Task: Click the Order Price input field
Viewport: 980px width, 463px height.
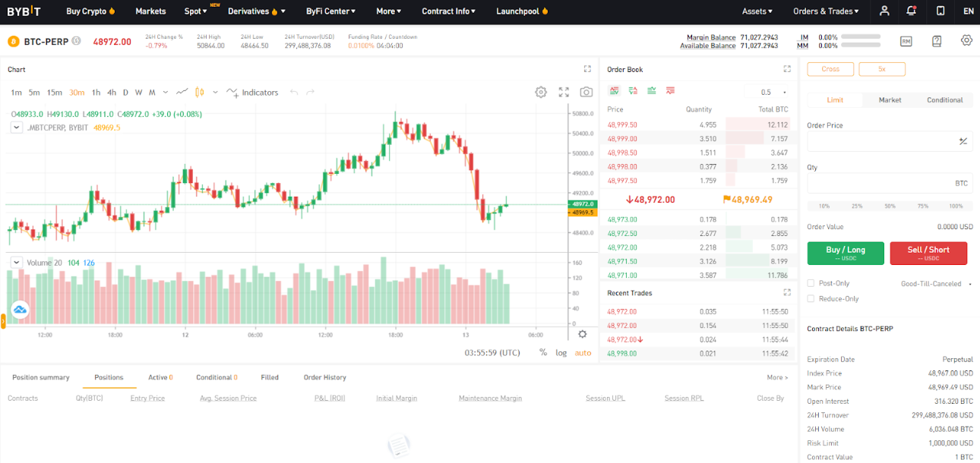Action: [881, 141]
